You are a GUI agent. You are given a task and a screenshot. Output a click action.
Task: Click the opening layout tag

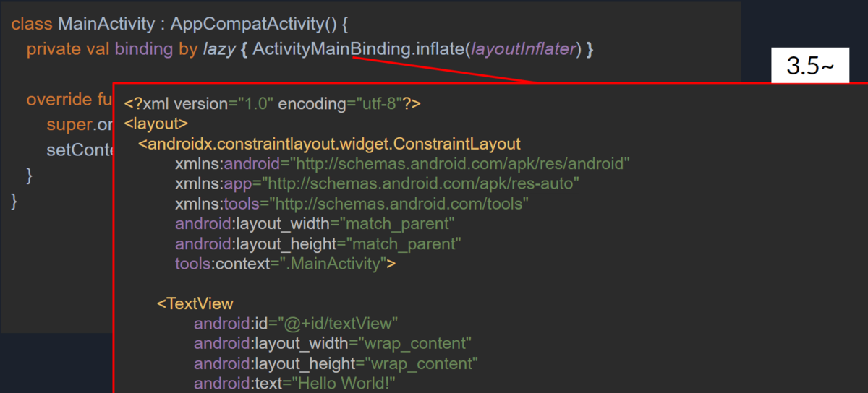156,124
